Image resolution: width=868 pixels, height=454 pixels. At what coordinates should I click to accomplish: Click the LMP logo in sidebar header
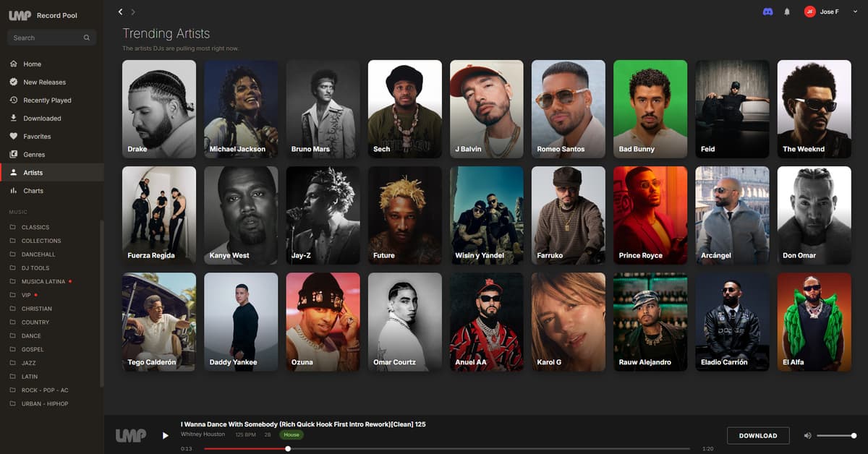click(x=20, y=15)
